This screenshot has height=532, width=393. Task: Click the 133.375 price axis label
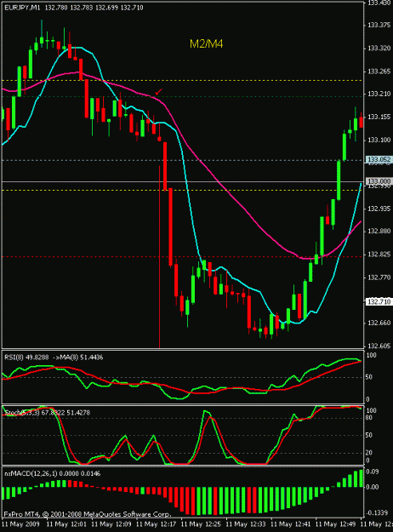379,25
